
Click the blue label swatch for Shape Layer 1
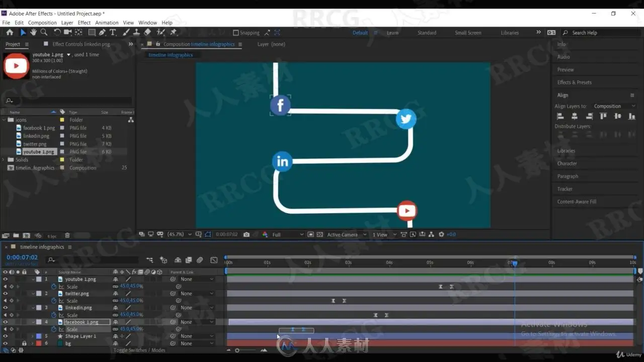tap(39, 336)
